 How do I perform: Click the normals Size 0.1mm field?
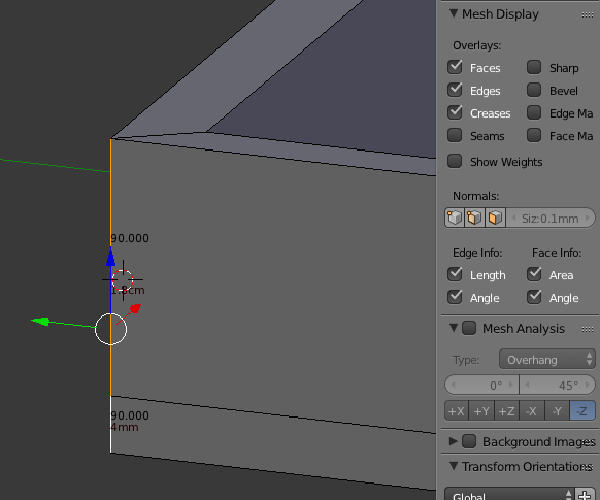point(551,218)
